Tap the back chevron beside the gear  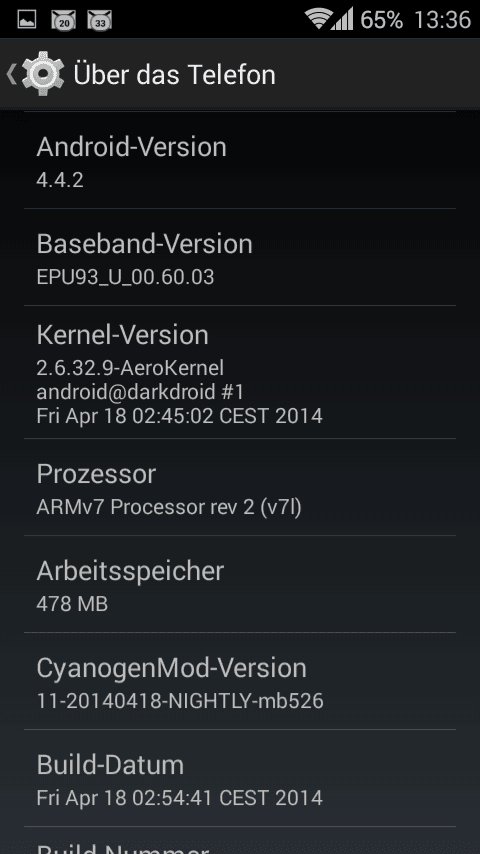pos(11,75)
